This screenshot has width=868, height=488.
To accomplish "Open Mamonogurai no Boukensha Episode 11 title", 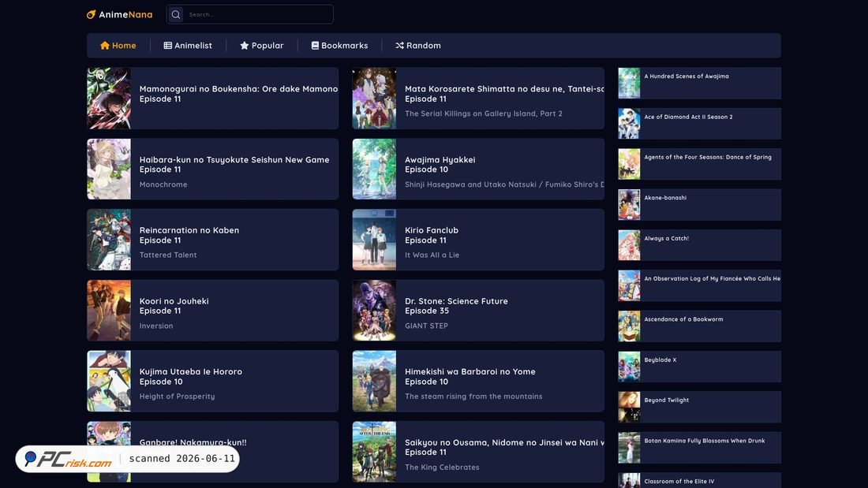I will click(238, 94).
